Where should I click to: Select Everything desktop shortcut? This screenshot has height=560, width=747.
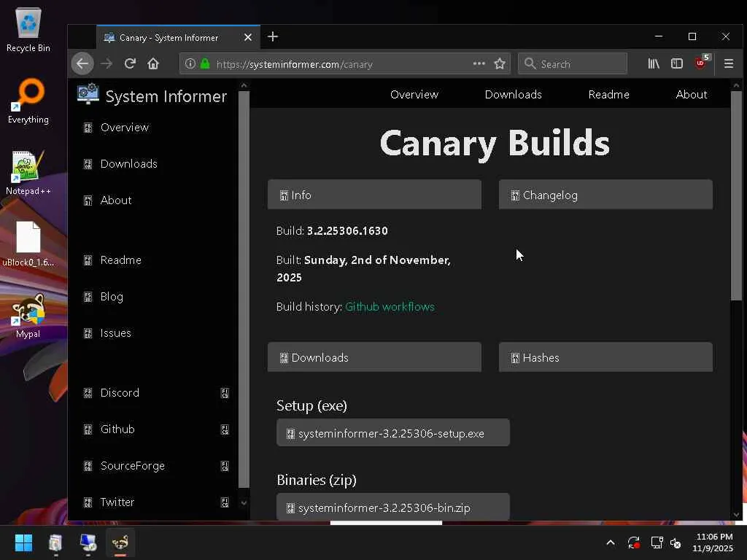pos(28,101)
